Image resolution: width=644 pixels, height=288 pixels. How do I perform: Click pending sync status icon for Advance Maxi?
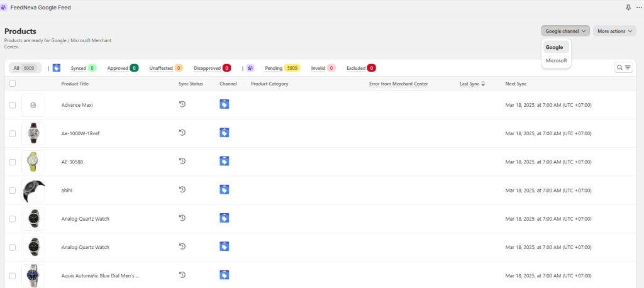182,104
